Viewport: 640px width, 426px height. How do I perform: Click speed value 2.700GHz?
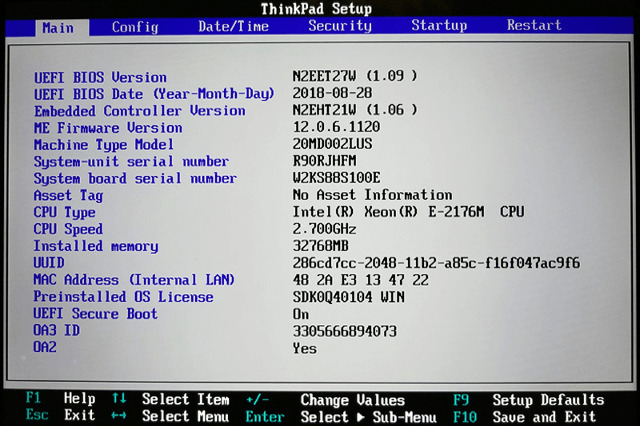[324, 229]
